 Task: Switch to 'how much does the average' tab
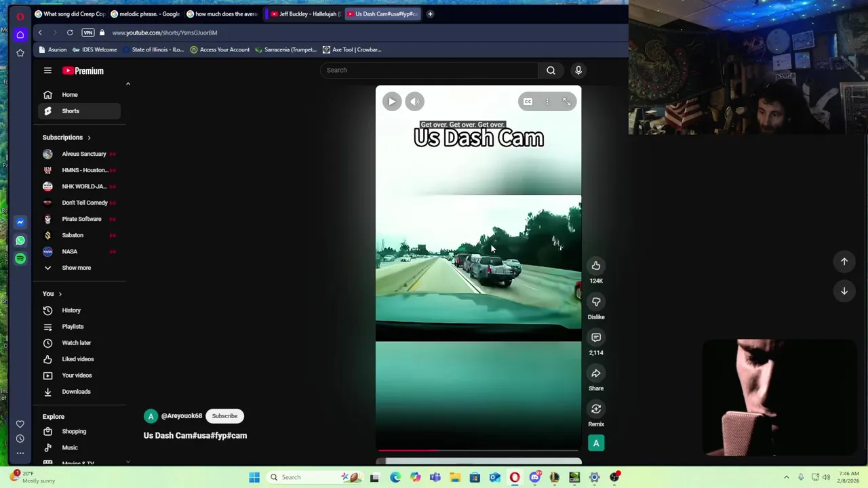tap(222, 14)
